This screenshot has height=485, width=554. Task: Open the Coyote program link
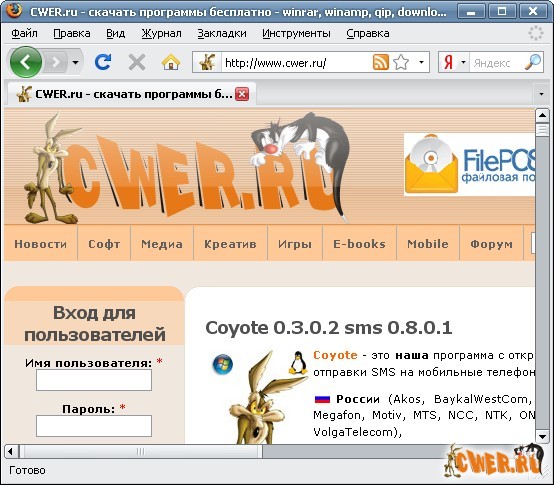(x=335, y=355)
